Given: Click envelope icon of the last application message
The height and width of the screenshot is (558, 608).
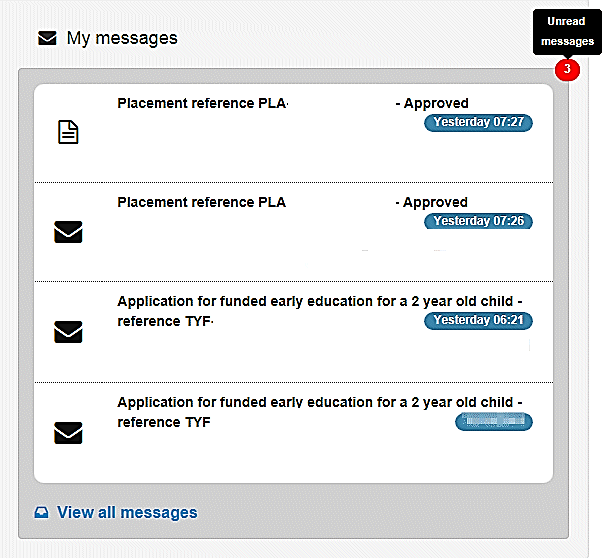Looking at the screenshot, I should 68,433.
